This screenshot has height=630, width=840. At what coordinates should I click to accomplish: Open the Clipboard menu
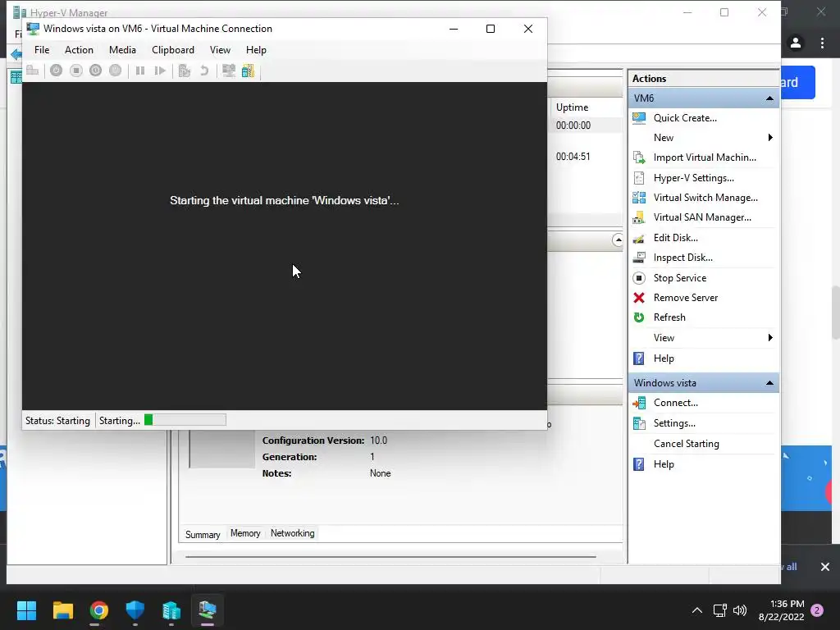pos(172,50)
